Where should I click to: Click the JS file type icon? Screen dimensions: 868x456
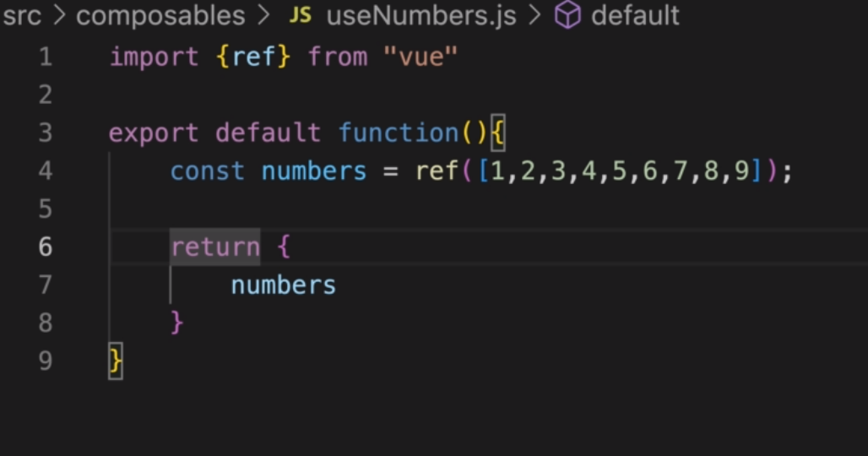[300, 15]
